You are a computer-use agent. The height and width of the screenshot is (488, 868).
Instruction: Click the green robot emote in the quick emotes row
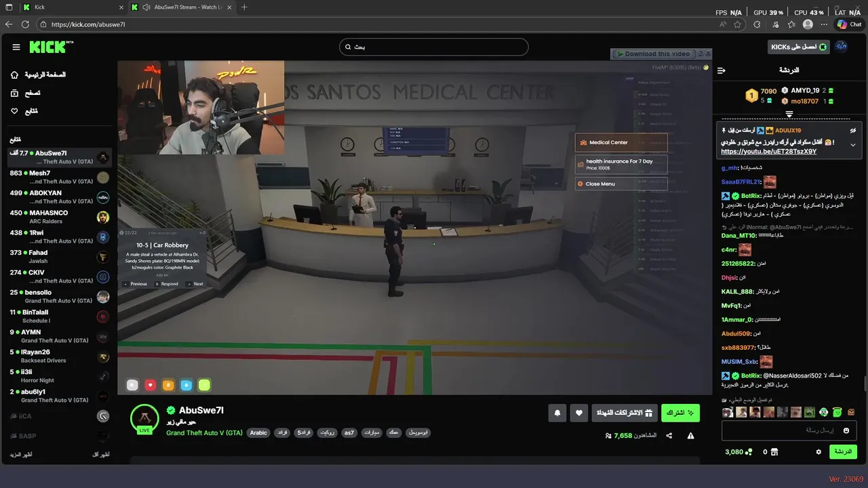tap(823, 412)
